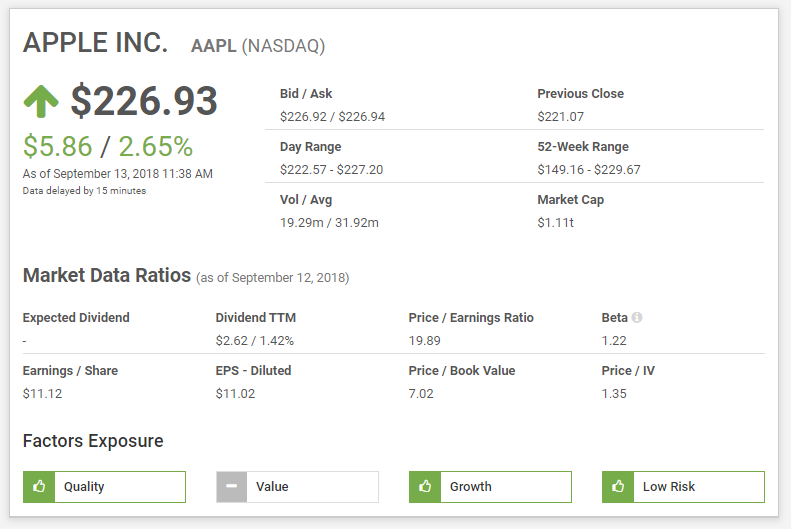The width and height of the screenshot is (791, 529).
Task: Click the green up arrow price indicator
Action: coord(41,101)
